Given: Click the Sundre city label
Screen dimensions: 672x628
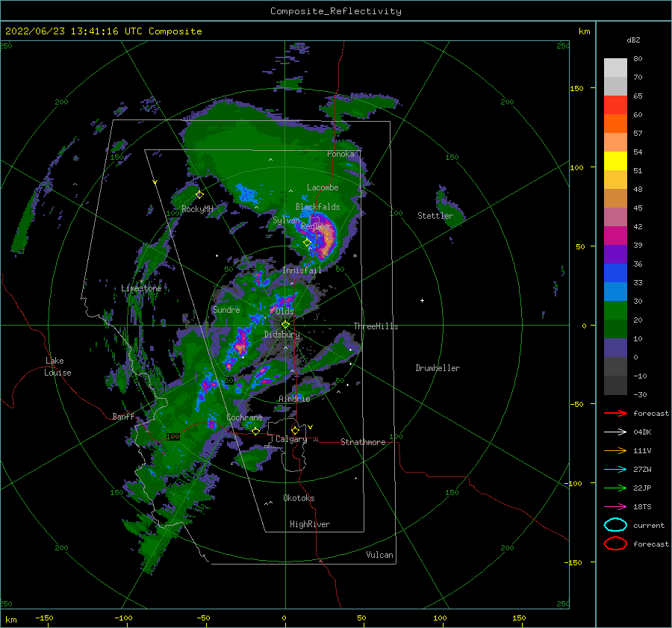Looking at the screenshot, I should click(x=226, y=309).
